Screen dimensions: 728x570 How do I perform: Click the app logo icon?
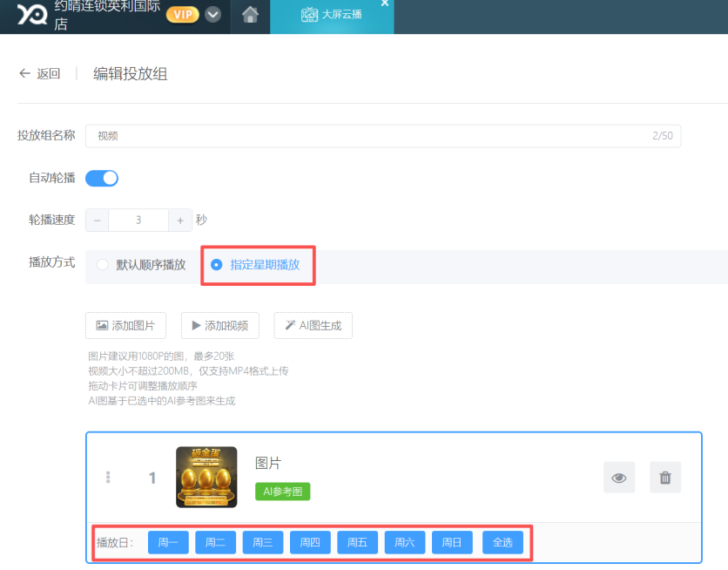(32, 15)
